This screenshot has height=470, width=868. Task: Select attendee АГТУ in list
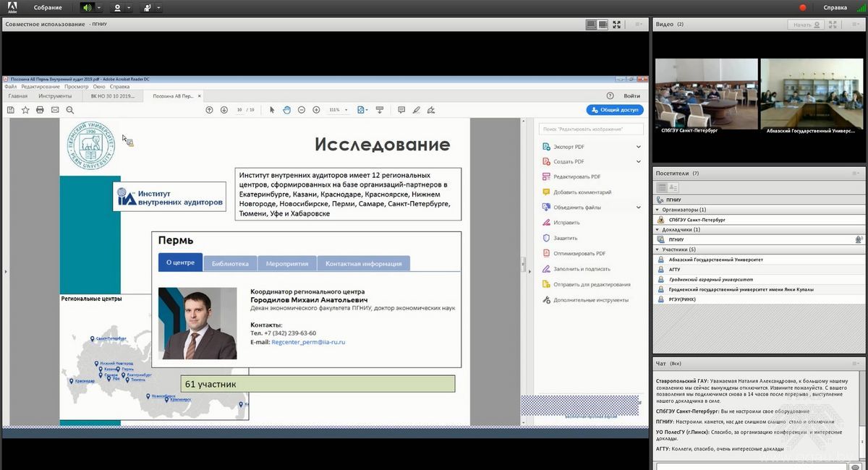point(759,269)
